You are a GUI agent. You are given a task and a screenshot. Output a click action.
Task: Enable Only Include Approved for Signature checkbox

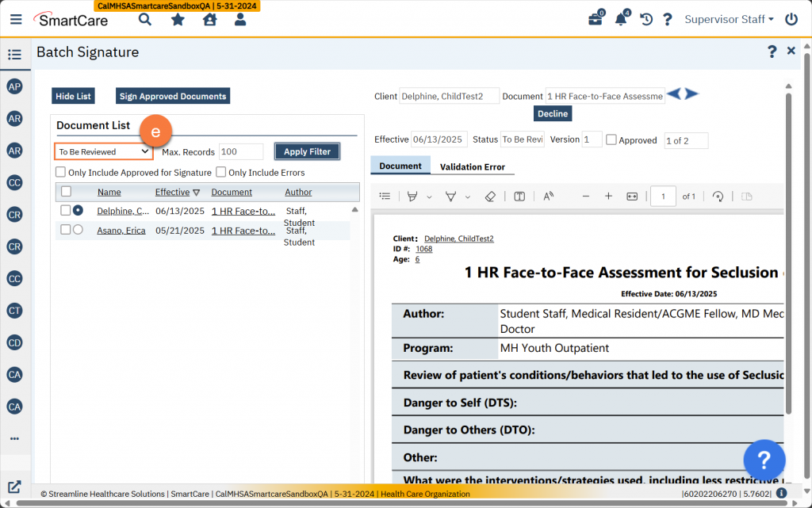pyautogui.click(x=60, y=172)
